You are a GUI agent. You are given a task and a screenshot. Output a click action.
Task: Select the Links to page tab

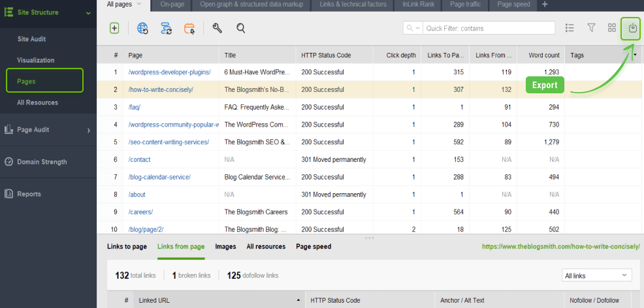pyautogui.click(x=127, y=247)
